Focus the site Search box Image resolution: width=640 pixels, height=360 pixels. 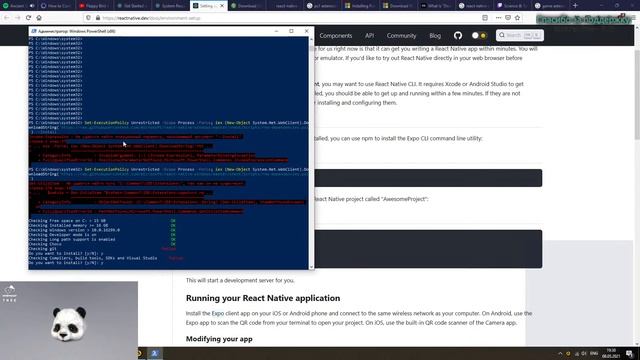(520, 36)
